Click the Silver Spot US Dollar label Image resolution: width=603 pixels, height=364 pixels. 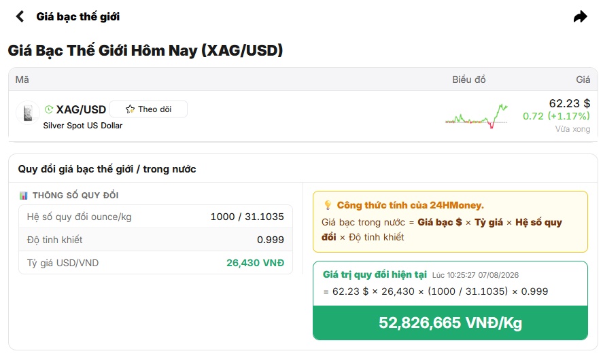click(x=83, y=126)
